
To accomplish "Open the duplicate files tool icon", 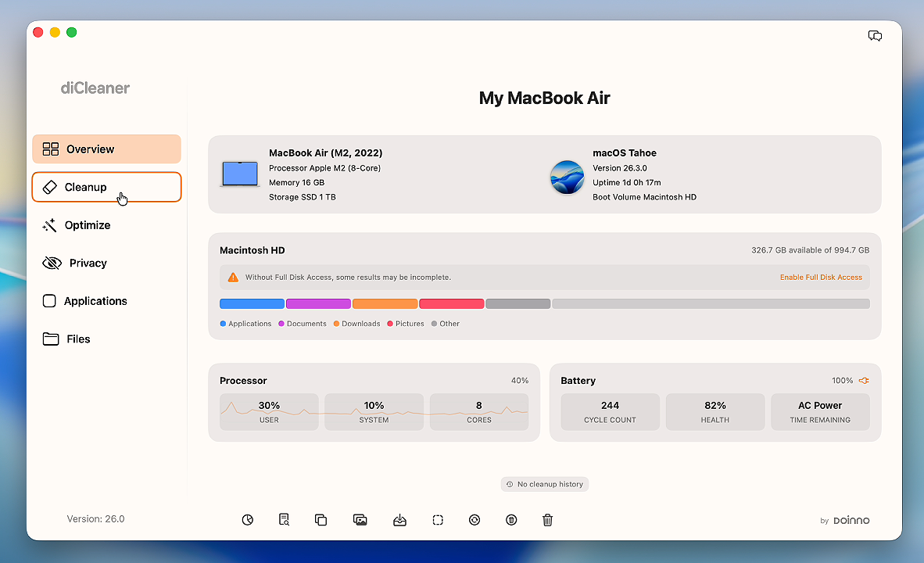I will pyautogui.click(x=321, y=520).
